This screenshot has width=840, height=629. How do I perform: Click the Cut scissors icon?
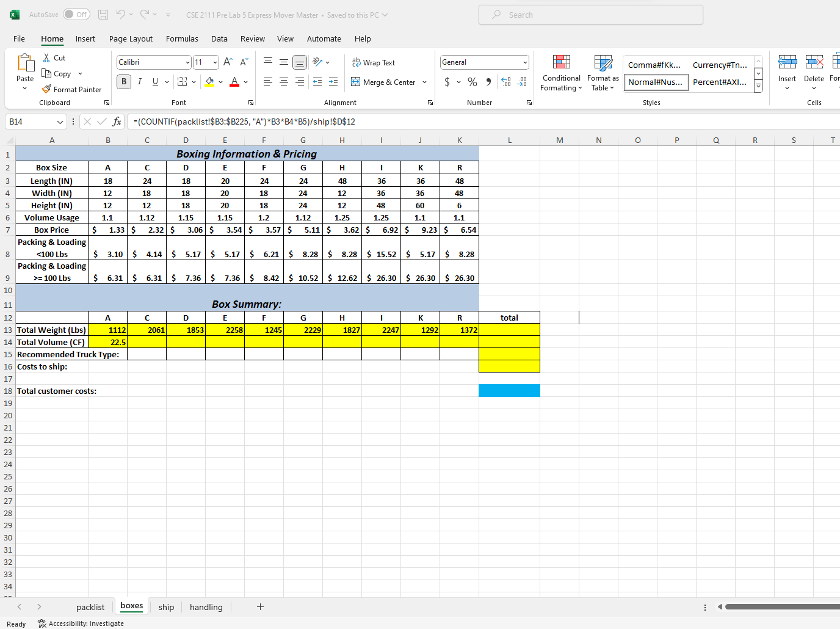(x=46, y=58)
